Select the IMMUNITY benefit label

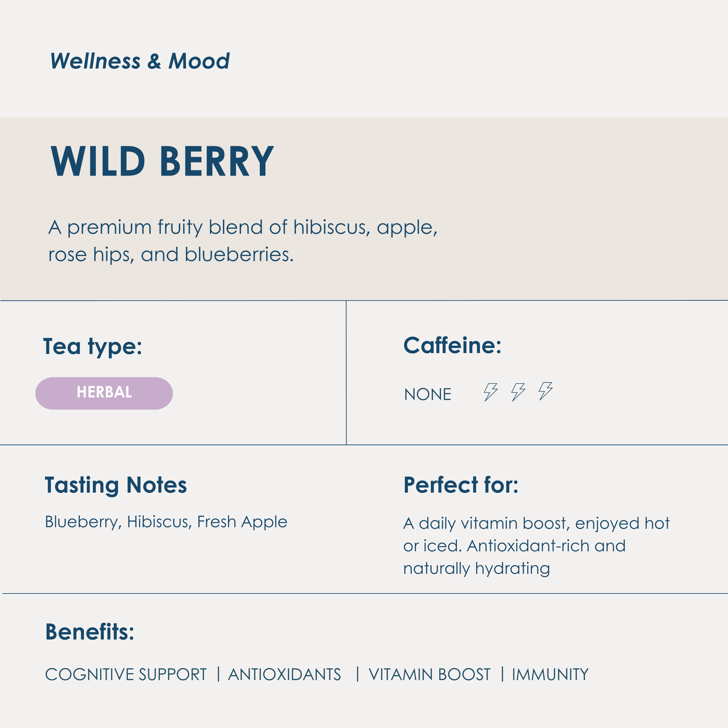coord(550,674)
